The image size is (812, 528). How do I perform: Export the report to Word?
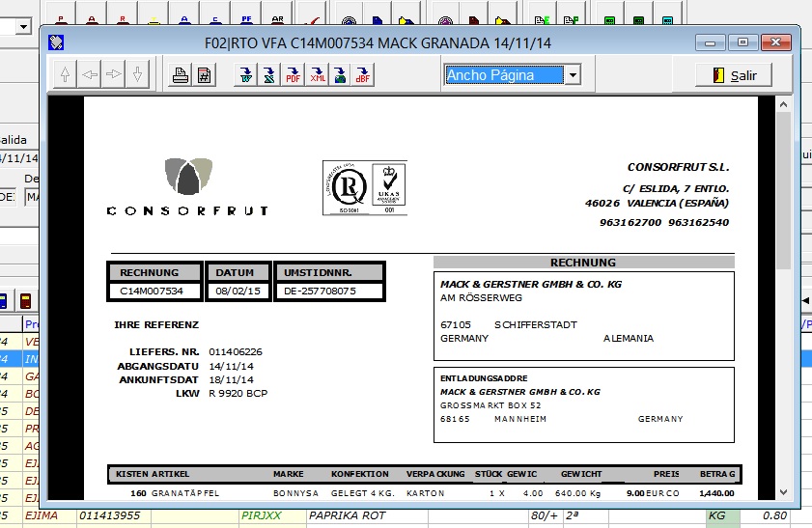245,75
